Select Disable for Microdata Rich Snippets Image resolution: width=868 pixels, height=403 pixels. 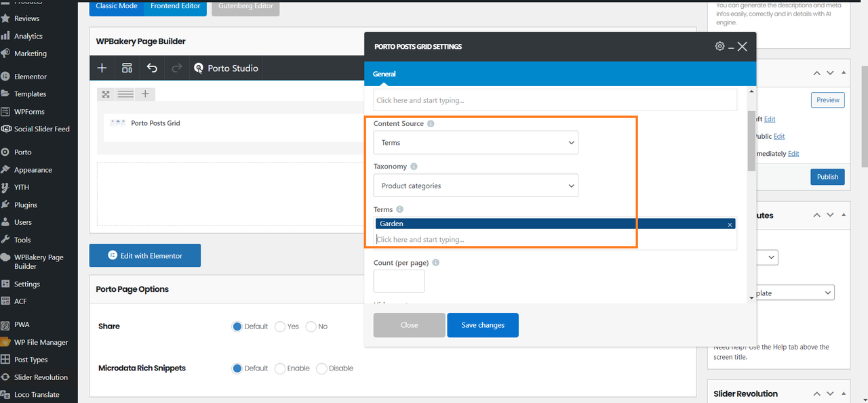pos(321,368)
